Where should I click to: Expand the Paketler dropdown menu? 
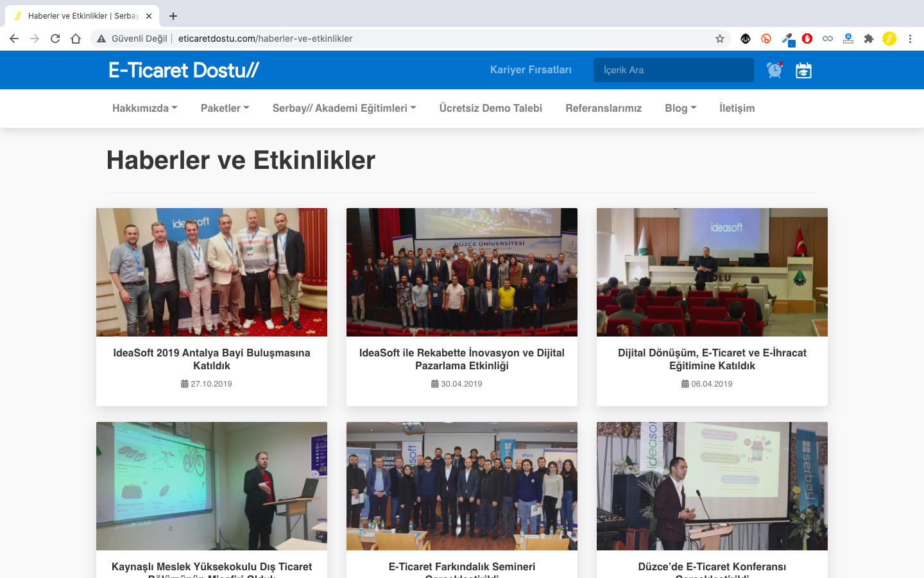coord(225,108)
